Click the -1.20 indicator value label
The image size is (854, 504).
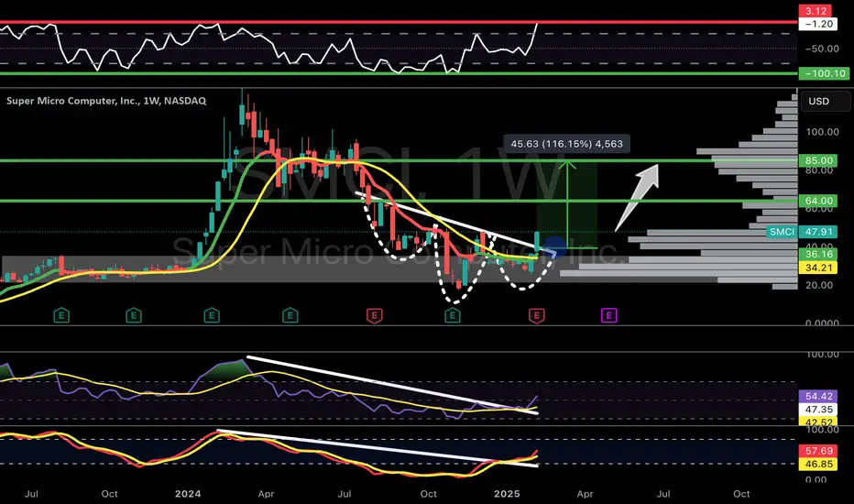(818, 24)
